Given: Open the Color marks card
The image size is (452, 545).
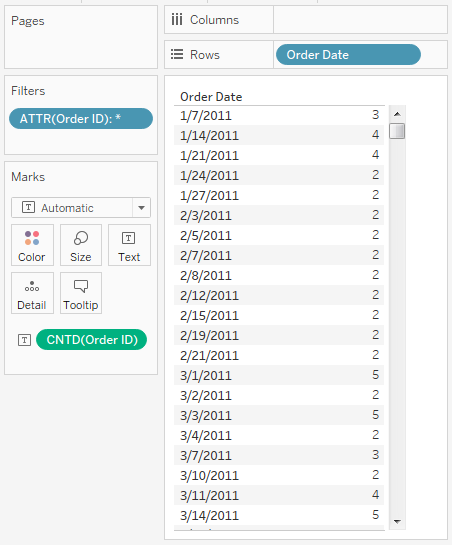Looking at the screenshot, I should 32,245.
